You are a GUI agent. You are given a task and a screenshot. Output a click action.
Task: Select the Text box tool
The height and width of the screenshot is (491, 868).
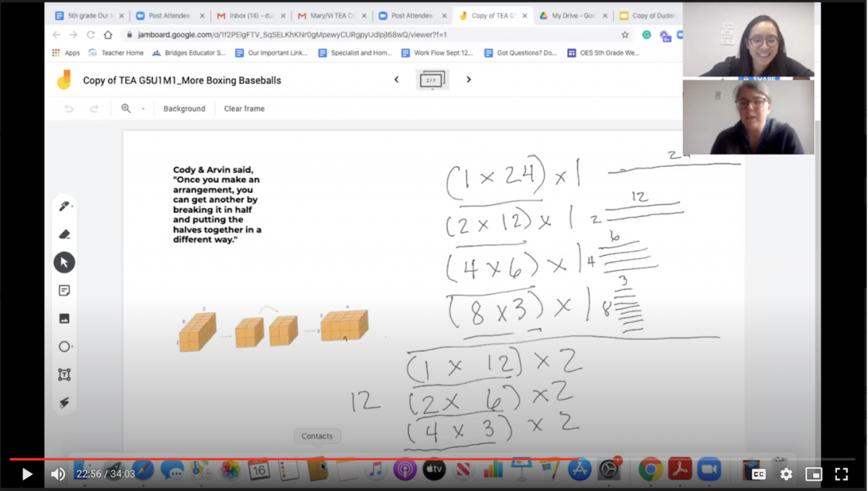tap(64, 375)
